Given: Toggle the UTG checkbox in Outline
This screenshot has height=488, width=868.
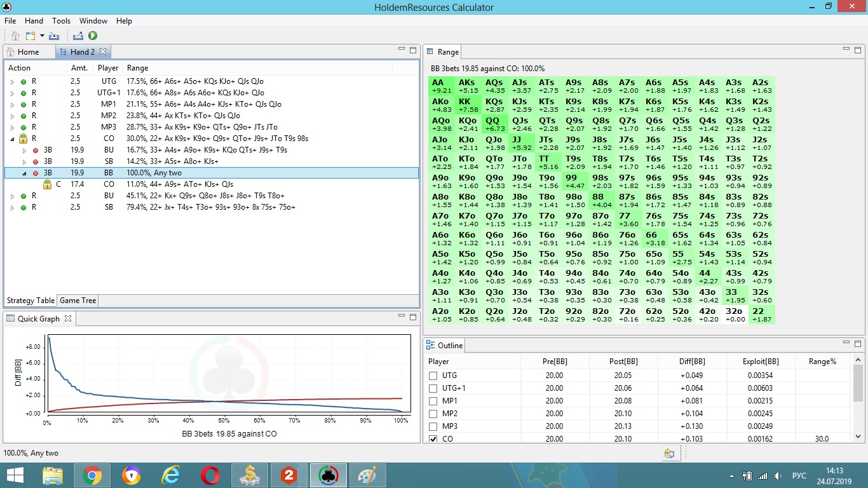Looking at the screenshot, I should (x=433, y=376).
